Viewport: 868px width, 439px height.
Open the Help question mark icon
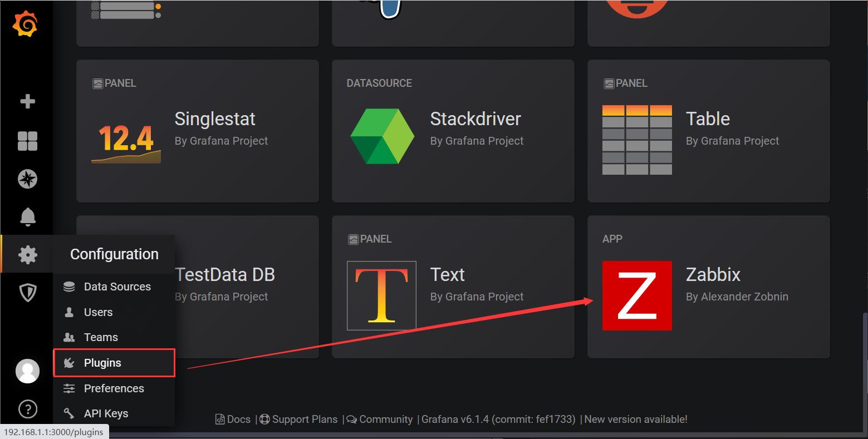point(27,410)
